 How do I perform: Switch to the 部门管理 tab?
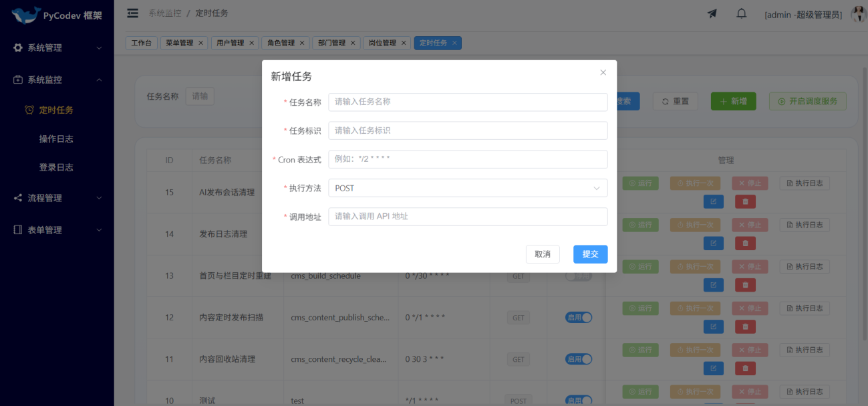(331, 43)
